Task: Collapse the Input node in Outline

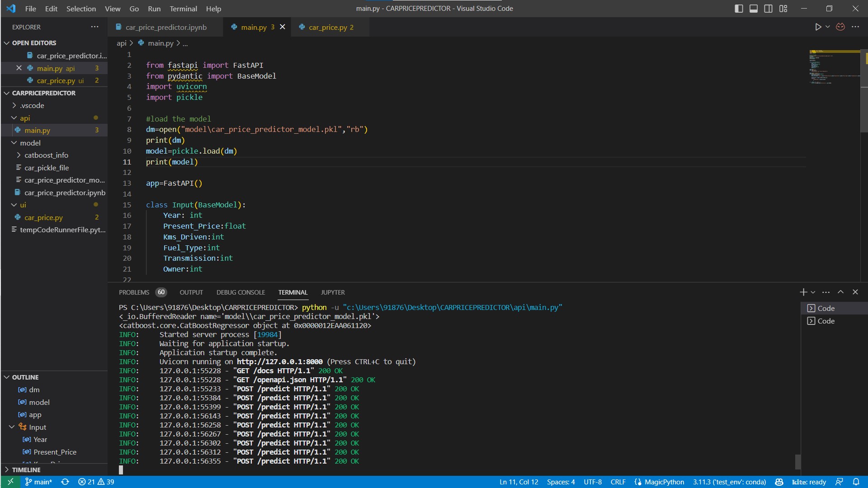Action: click(12, 427)
